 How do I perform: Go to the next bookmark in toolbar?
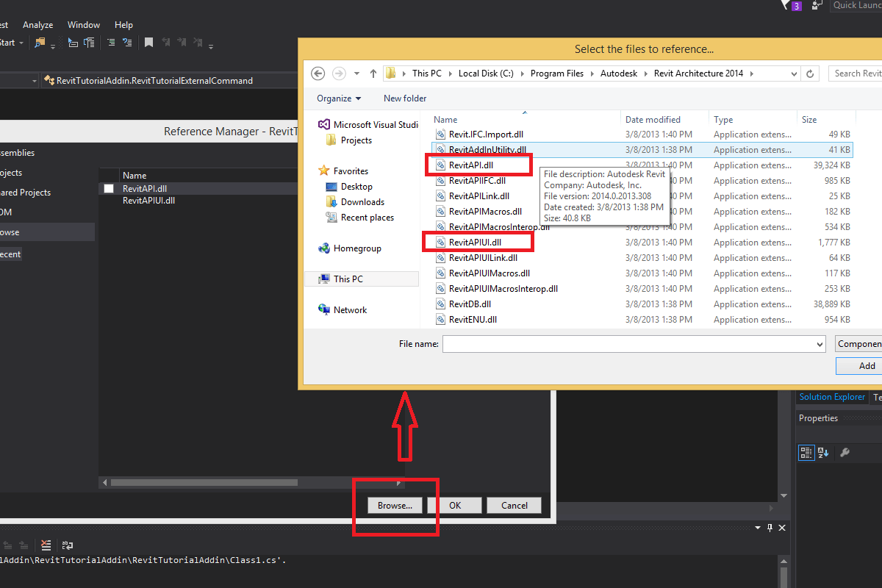click(x=181, y=43)
